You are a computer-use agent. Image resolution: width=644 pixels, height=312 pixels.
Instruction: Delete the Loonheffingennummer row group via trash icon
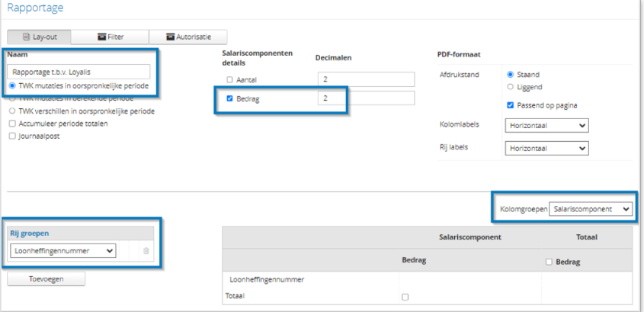pyautogui.click(x=147, y=250)
